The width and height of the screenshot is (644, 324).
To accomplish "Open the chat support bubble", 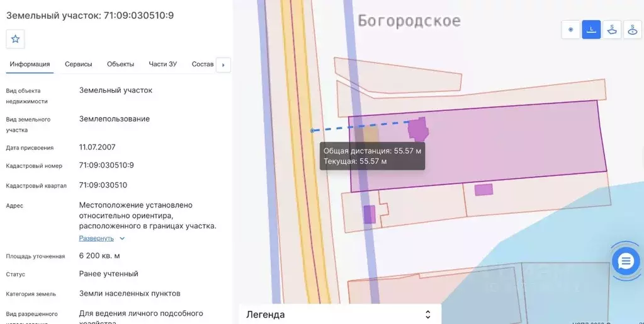I will tap(626, 261).
